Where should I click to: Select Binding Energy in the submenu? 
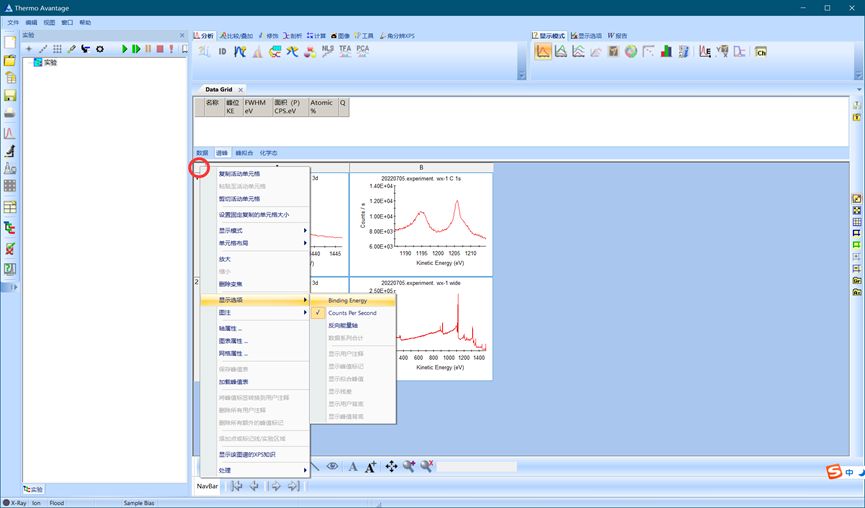point(347,300)
